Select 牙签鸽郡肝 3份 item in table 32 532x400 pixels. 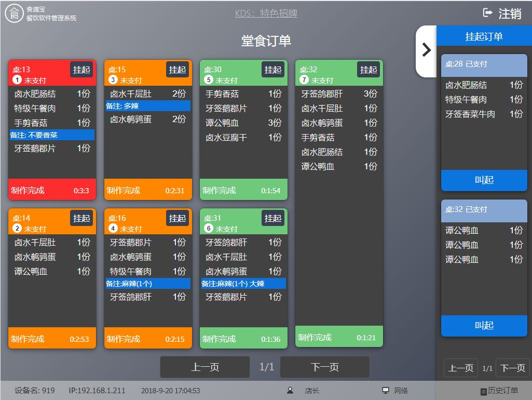[x=339, y=94]
